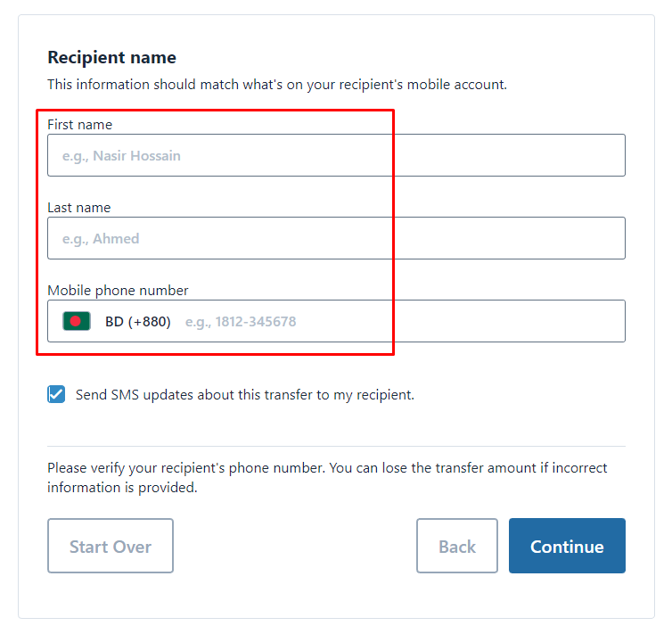Image resolution: width=672 pixels, height=634 pixels.
Task: Focus the Last name input field
Action: pos(336,238)
